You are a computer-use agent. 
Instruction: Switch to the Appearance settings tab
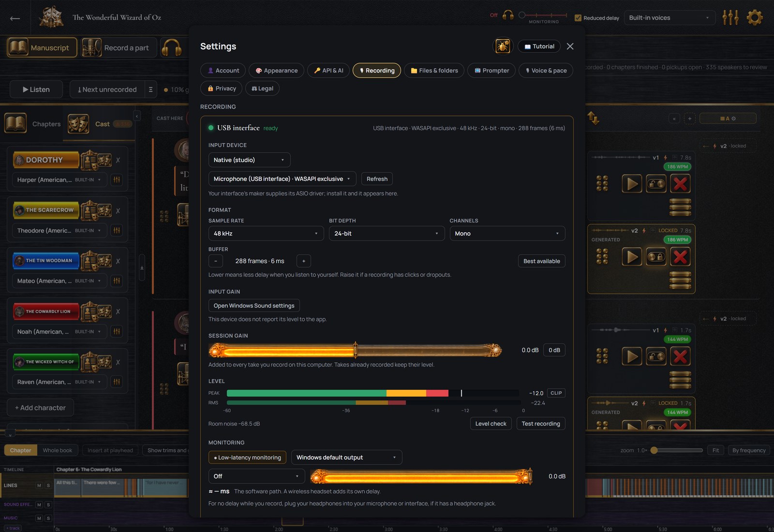pyautogui.click(x=277, y=71)
